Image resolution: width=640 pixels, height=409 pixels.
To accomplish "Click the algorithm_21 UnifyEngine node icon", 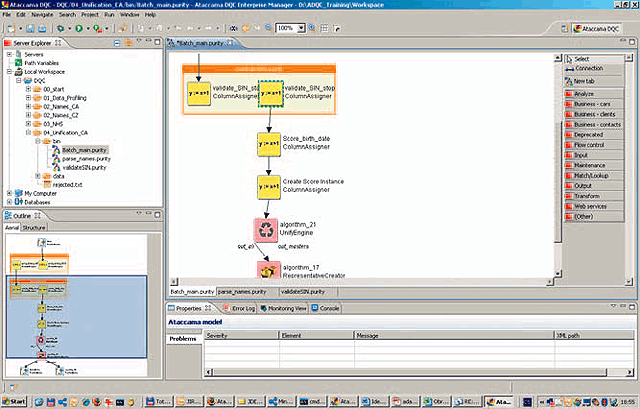I will pyautogui.click(x=266, y=230).
